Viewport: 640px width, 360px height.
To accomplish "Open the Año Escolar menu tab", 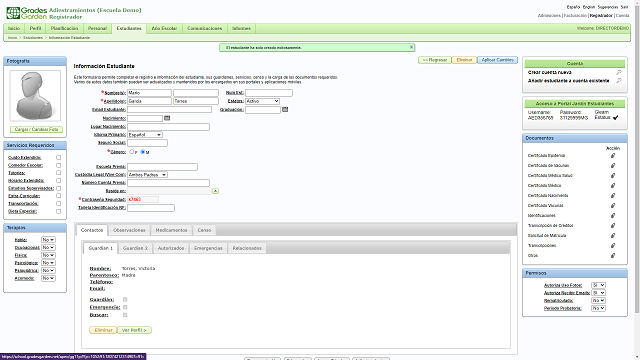I will click(164, 28).
